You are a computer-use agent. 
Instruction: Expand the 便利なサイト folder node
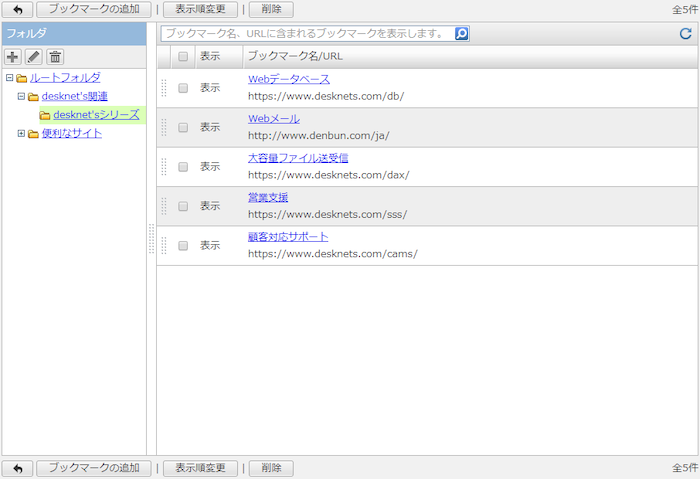coord(21,134)
